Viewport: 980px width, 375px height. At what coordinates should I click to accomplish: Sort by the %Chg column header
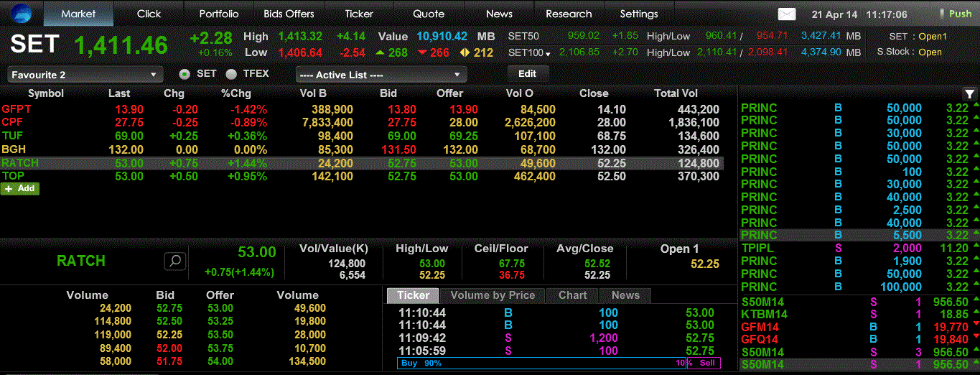[235, 93]
